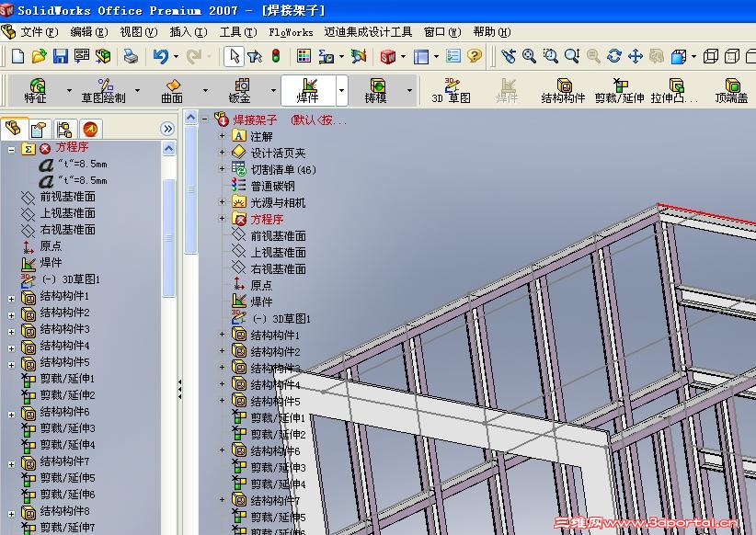
Task: Click the Make Assembly from Part icon
Action: click(x=103, y=56)
